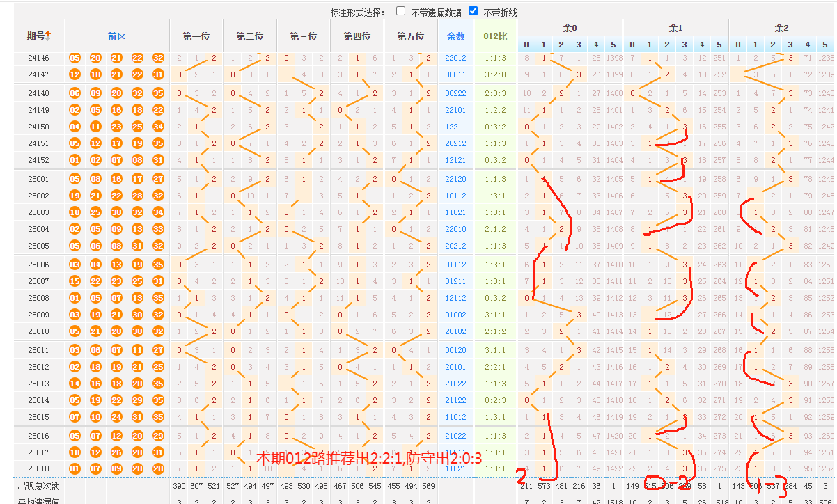Viewport: 837px width, 504px height.
Task: Click orange ball 05 in row 24146
Action: [75, 58]
